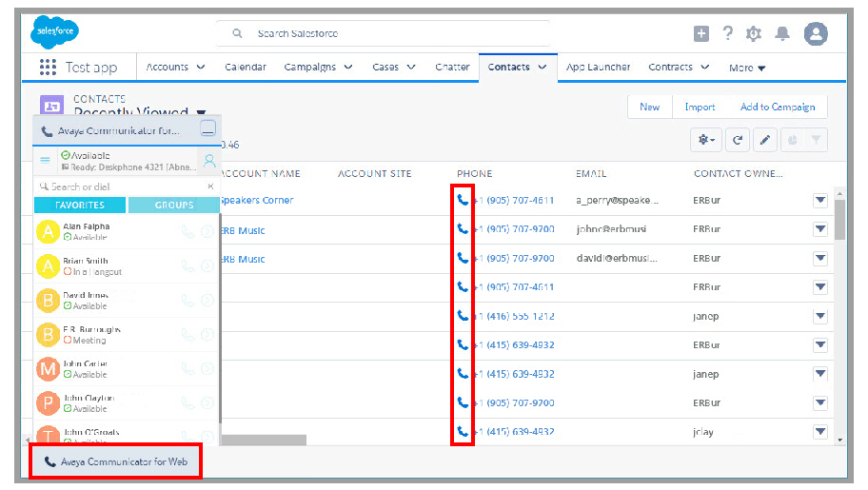Open the Avaya panel hamburger menu
Screen dimensions: 868x490
pos(45,160)
